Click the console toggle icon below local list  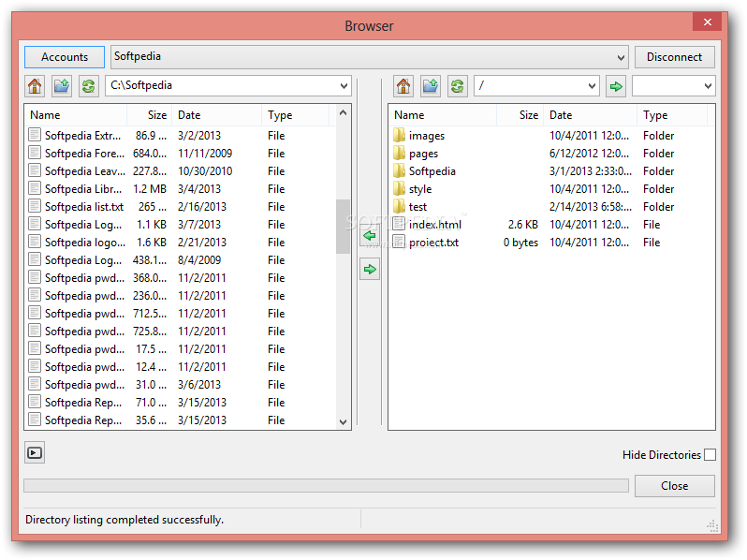(35, 452)
